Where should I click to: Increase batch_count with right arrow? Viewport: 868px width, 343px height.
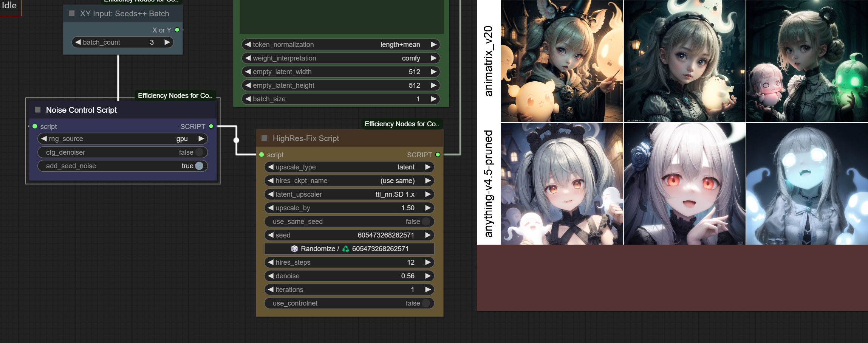coord(167,42)
